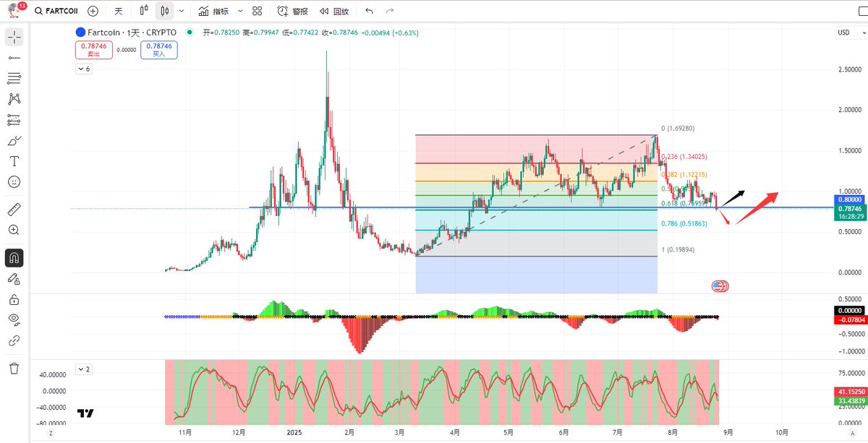The width and height of the screenshot is (868, 443).
Task: Open the indicator templates grid icon
Action: (258, 12)
